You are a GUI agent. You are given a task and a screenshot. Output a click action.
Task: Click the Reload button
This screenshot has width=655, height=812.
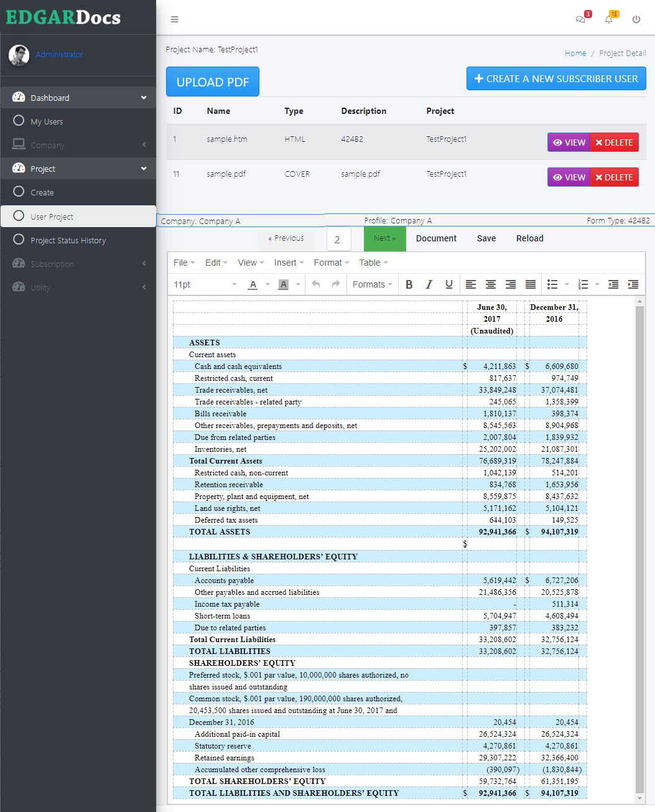pyautogui.click(x=530, y=238)
